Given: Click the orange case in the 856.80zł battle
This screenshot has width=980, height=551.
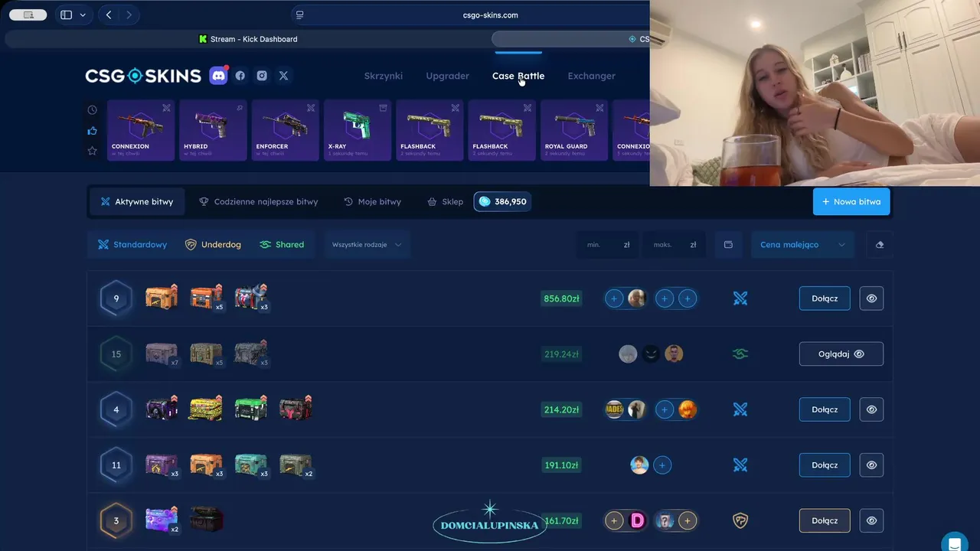Looking at the screenshot, I should click(x=162, y=297).
